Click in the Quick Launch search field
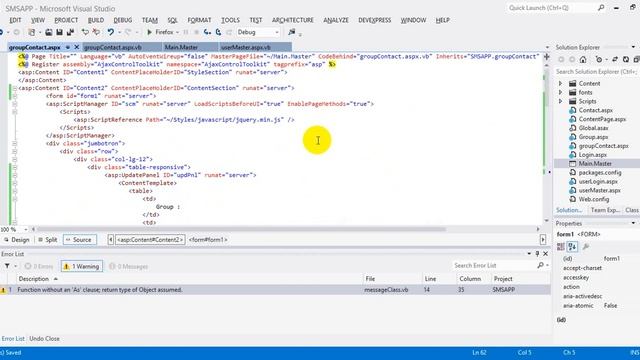Screen dimensions: 640x360 pyautogui.click(x=551, y=8)
